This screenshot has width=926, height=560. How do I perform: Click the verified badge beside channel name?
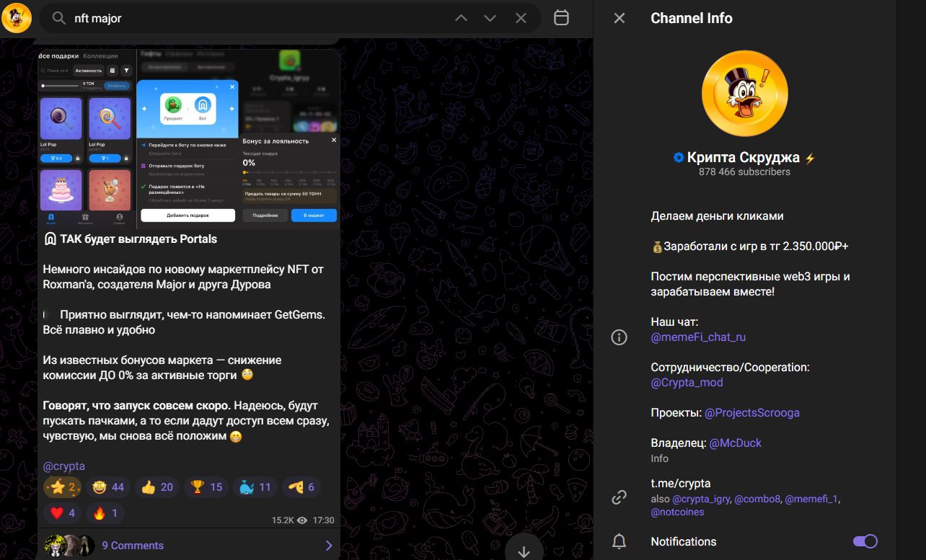(x=678, y=158)
